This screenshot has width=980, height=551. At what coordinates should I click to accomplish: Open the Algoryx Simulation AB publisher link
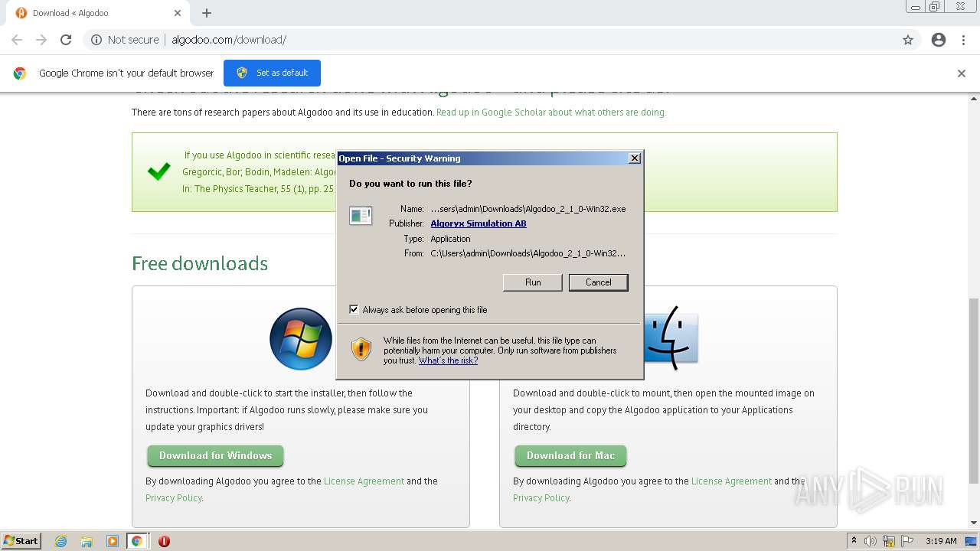pos(479,223)
